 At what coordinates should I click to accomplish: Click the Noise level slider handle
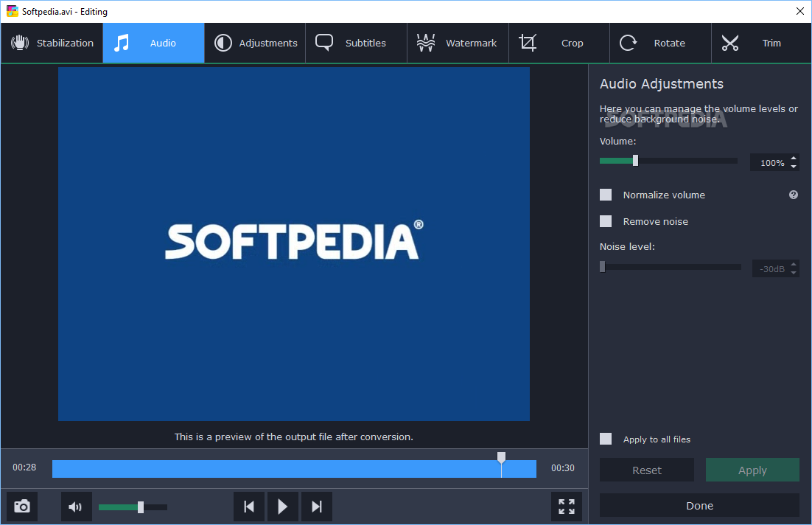(x=602, y=266)
